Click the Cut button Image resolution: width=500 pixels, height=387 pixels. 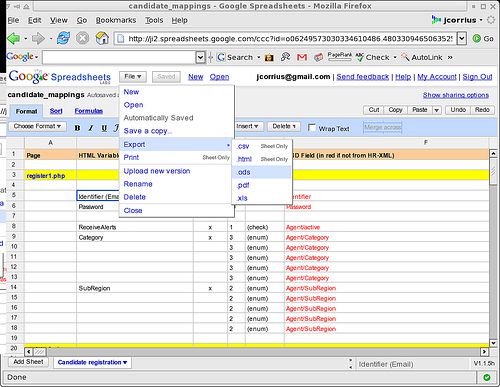(374, 110)
